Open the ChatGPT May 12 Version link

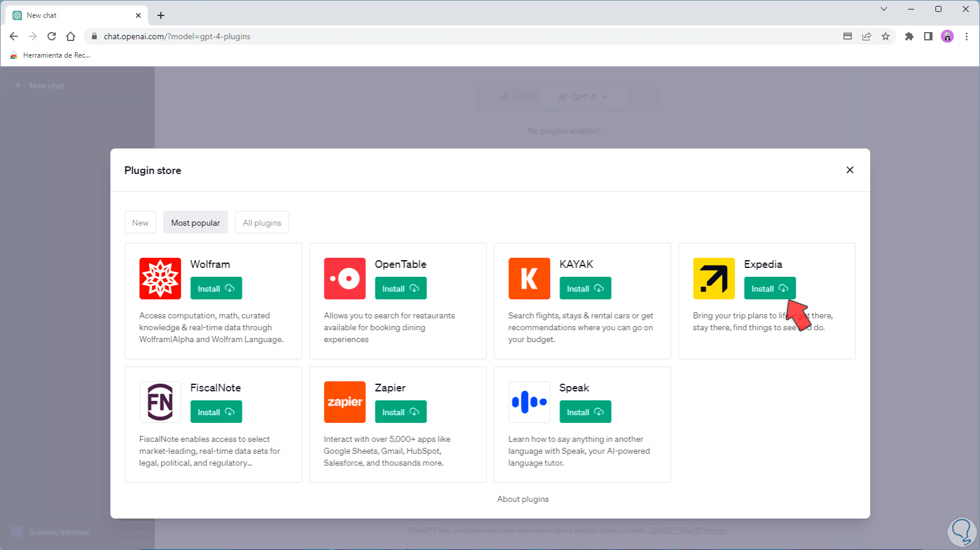click(688, 530)
